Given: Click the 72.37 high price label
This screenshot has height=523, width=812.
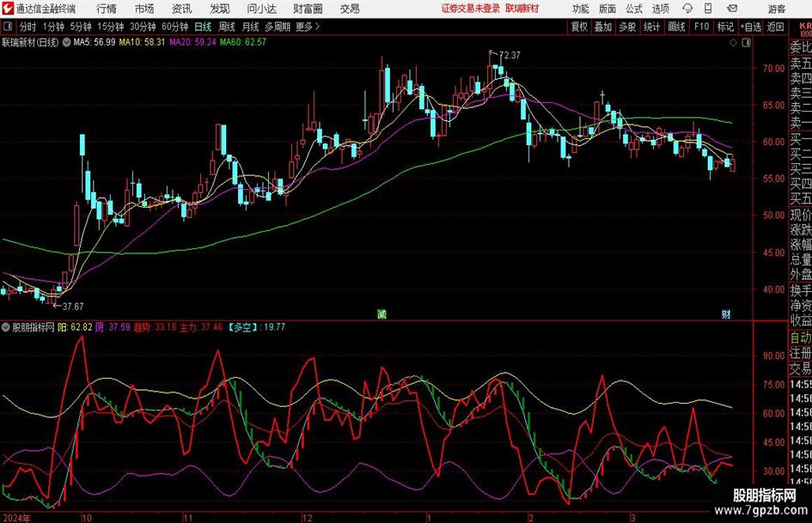Looking at the screenshot, I should pos(510,55).
